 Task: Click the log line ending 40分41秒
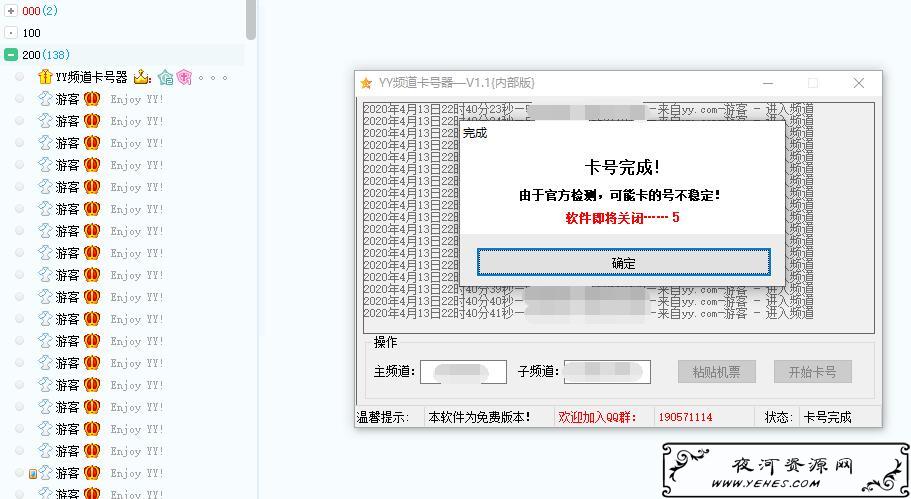click(588, 314)
